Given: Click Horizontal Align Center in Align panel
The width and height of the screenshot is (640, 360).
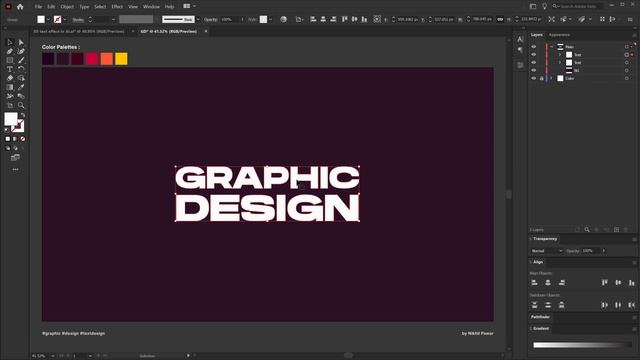Looking at the screenshot, I should (x=548, y=282).
